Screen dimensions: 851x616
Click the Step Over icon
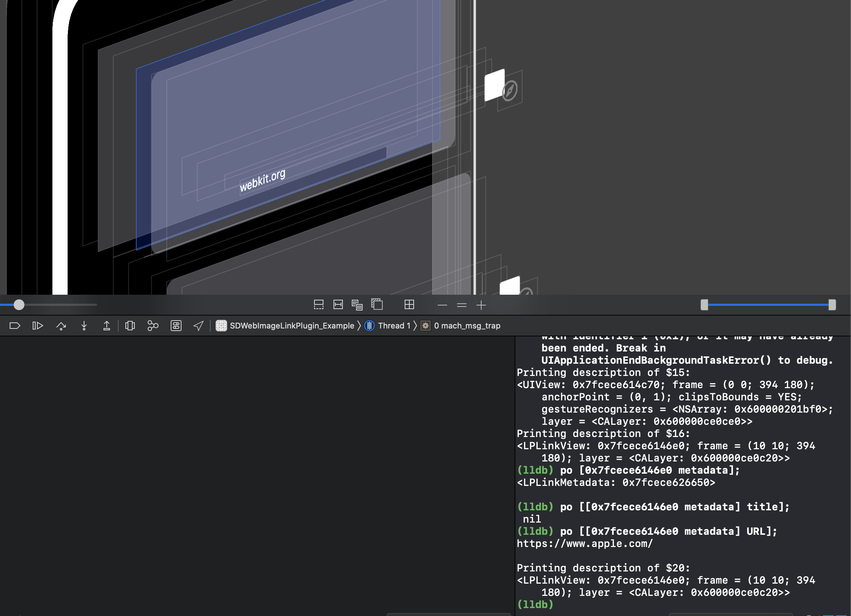coord(61,326)
